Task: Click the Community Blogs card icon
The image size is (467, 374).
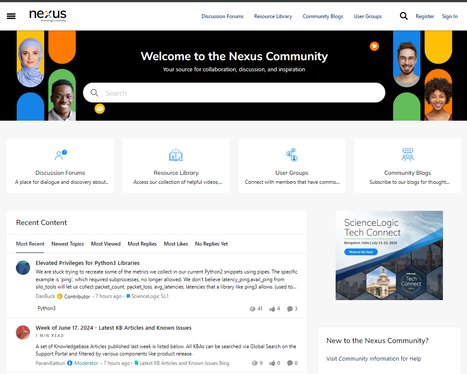Action: point(407,155)
